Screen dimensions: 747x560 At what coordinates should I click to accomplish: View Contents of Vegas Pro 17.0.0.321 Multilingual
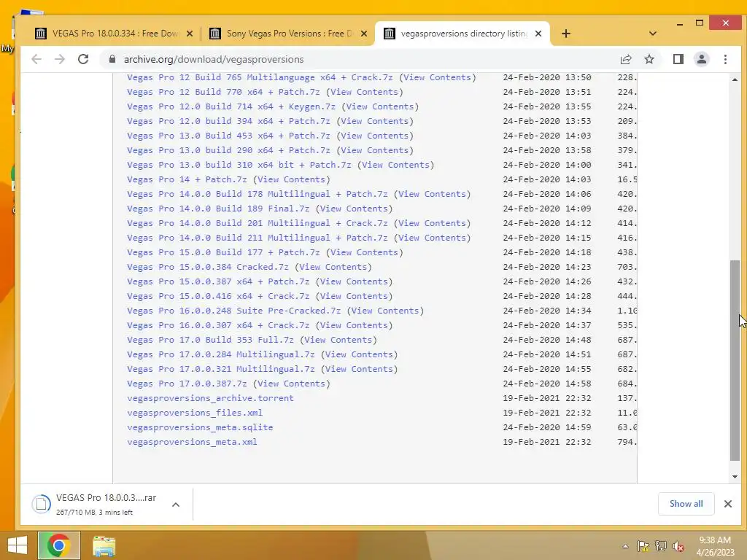[359, 369]
